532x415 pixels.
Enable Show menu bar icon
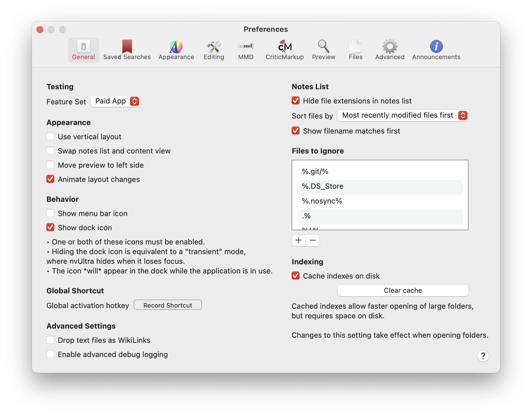51,213
